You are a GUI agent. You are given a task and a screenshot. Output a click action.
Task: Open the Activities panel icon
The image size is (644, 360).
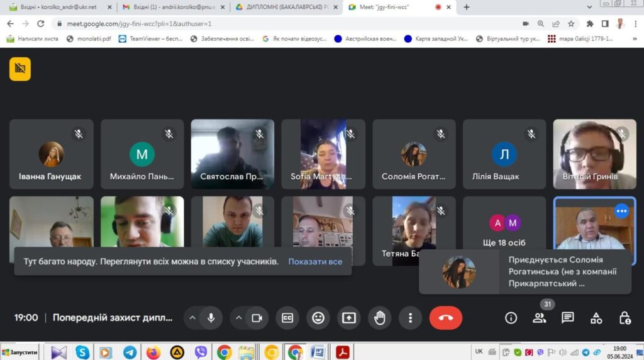(596, 318)
